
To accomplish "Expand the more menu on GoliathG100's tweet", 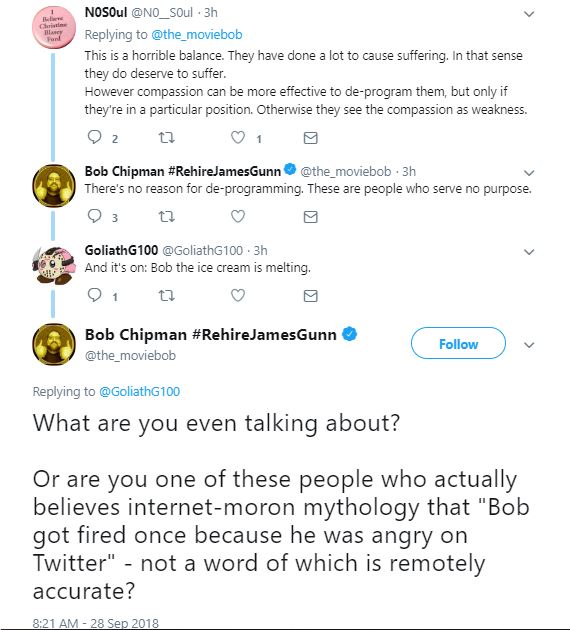I will [529, 252].
